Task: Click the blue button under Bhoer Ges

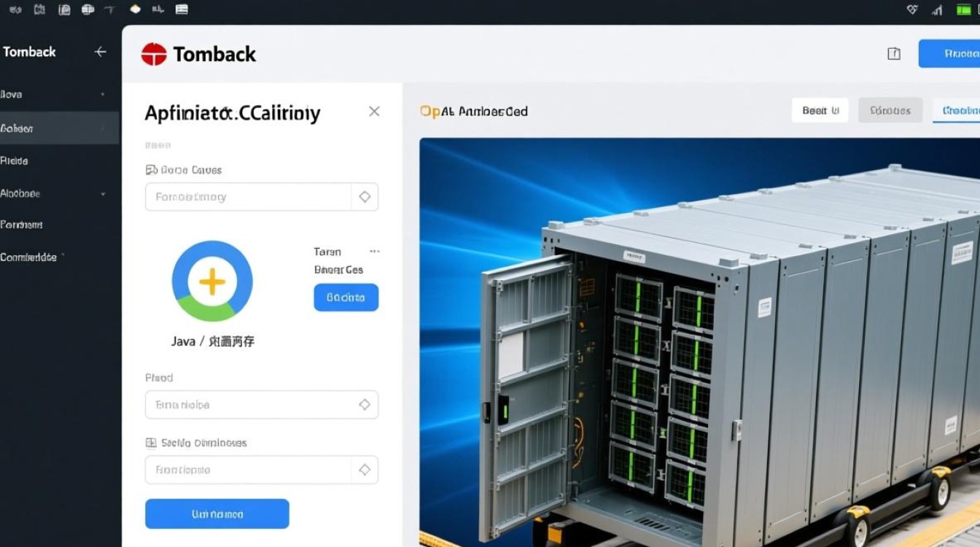Action: point(346,298)
